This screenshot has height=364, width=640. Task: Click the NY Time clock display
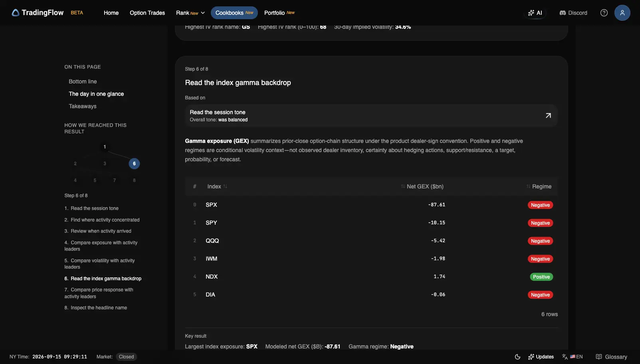point(48,357)
